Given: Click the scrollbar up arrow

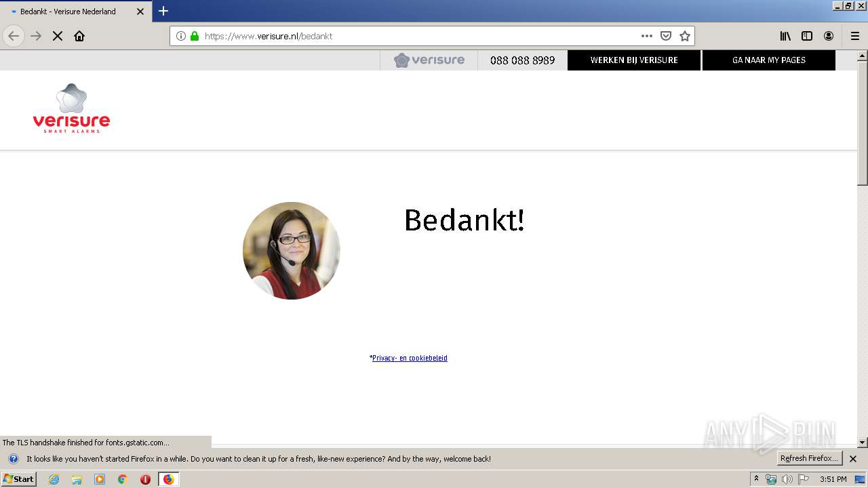Looking at the screenshot, I should coord(863,55).
